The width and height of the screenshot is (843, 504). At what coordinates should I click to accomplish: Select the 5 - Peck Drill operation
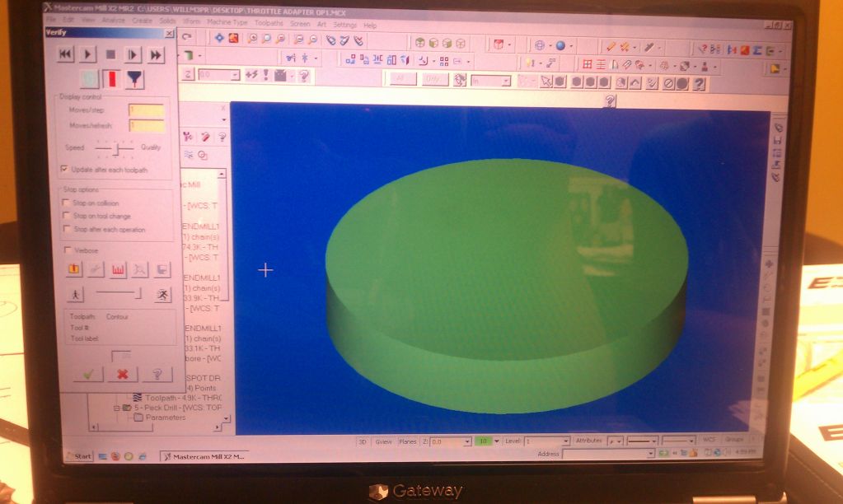[x=177, y=408]
